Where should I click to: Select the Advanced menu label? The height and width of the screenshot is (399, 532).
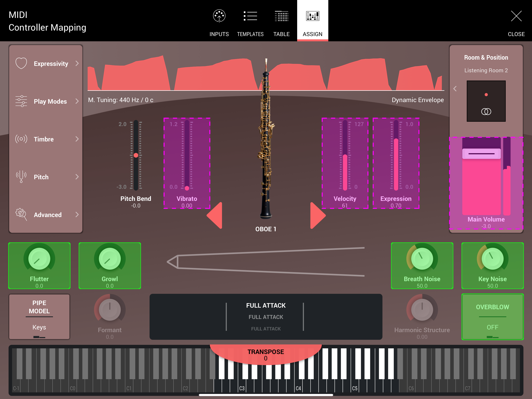[48, 215]
